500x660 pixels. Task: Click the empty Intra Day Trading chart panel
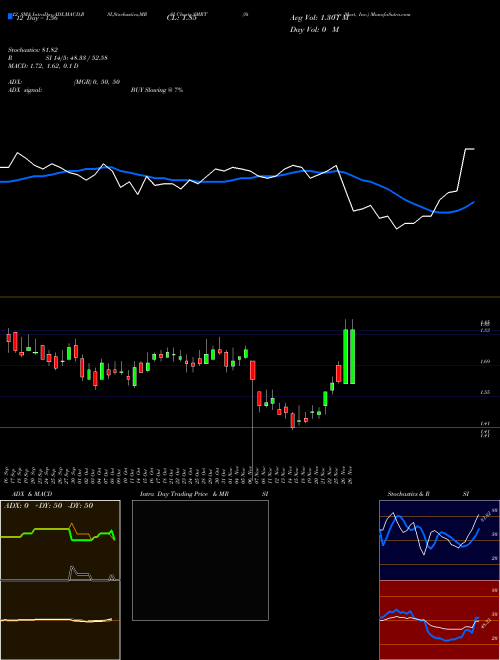200,560
